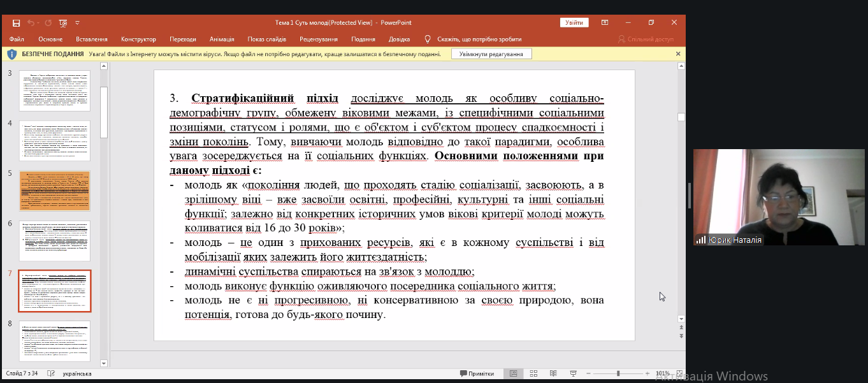This screenshot has width=868, height=383.
Task: Select Normal view icon in status bar
Action: pos(513,373)
